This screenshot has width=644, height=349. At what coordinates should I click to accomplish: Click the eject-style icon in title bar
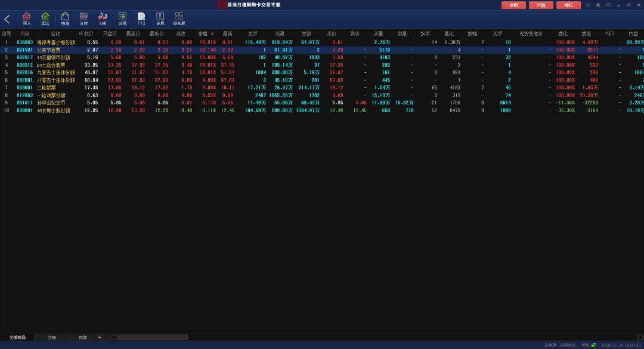(598, 5)
